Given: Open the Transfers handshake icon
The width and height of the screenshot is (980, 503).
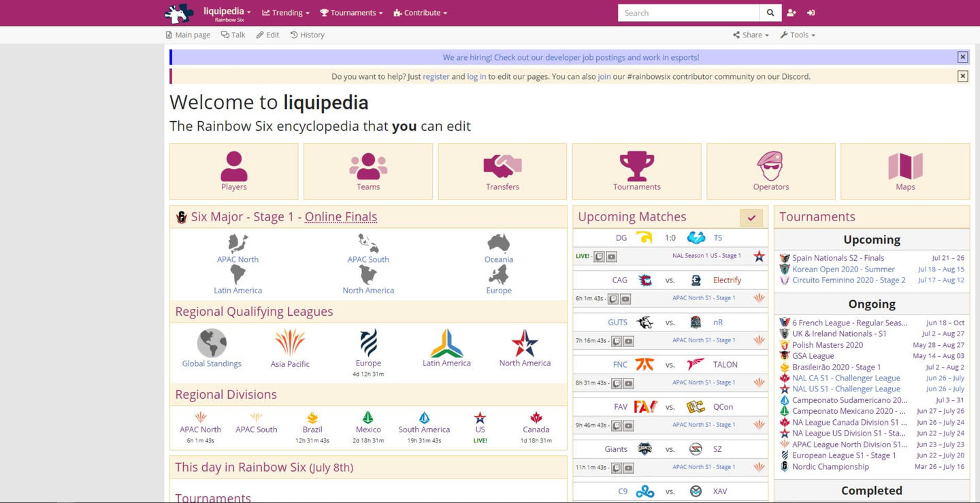Looking at the screenshot, I should 502,165.
